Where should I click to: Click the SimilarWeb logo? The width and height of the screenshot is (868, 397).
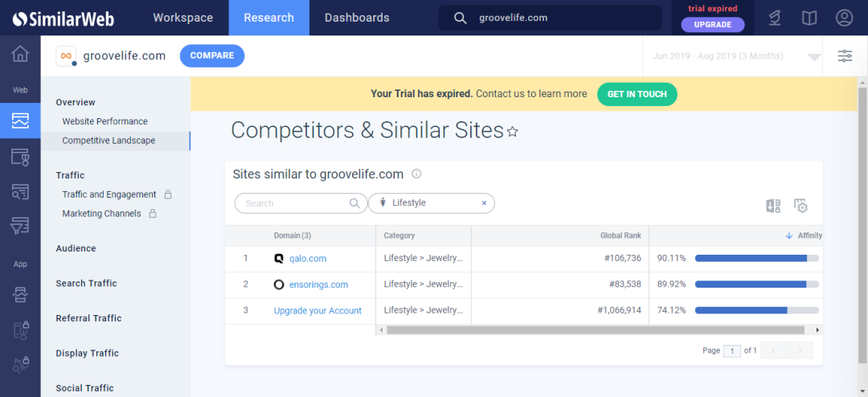63,18
